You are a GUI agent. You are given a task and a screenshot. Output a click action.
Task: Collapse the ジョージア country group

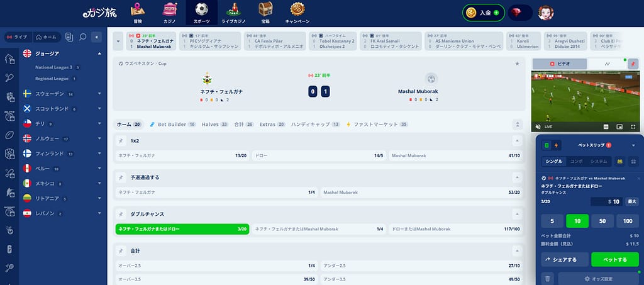pos(99,53)
